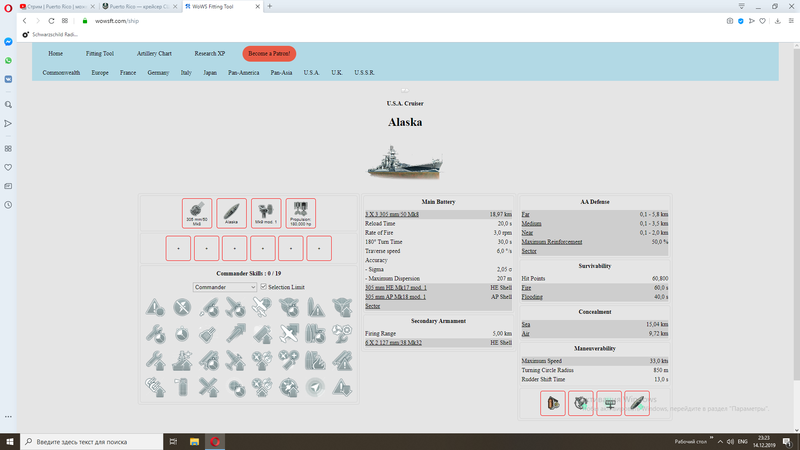This screenshot has height=450, width=800.
Task: Select the Torpedo Acceleration arrow skill icon
Action: coord(235,334)
